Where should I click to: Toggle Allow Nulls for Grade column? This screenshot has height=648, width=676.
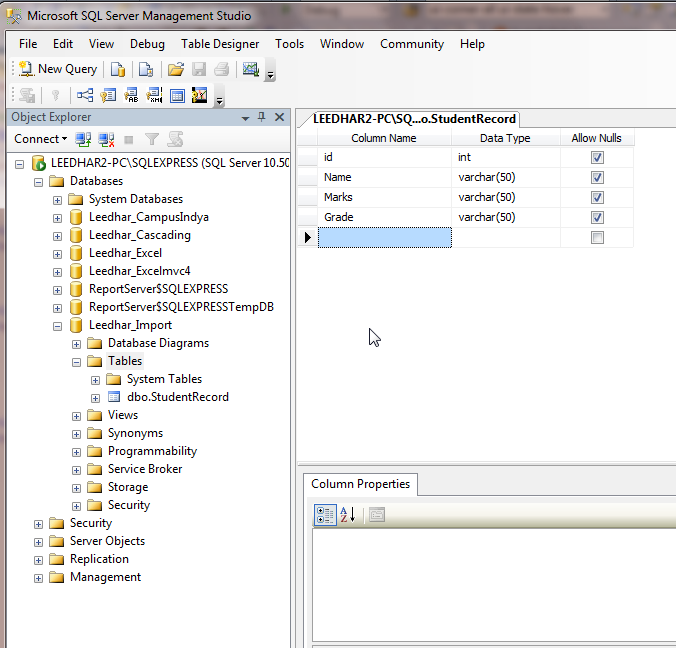point(597,217)
